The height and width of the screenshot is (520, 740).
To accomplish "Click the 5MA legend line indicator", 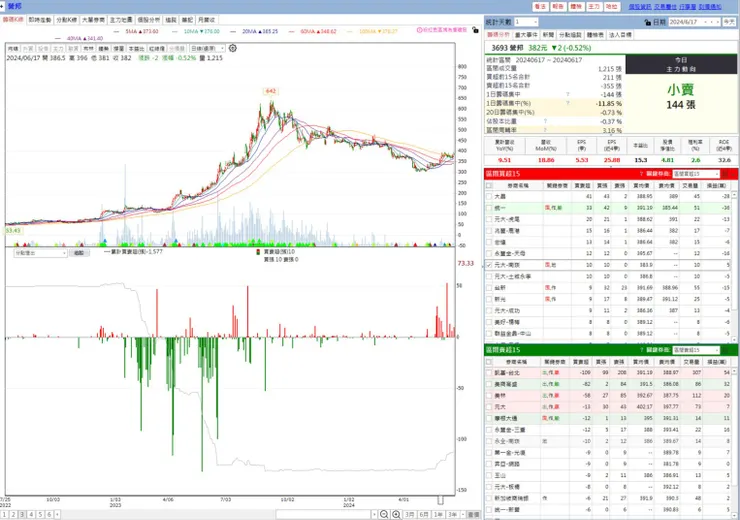I will [117, 31].
